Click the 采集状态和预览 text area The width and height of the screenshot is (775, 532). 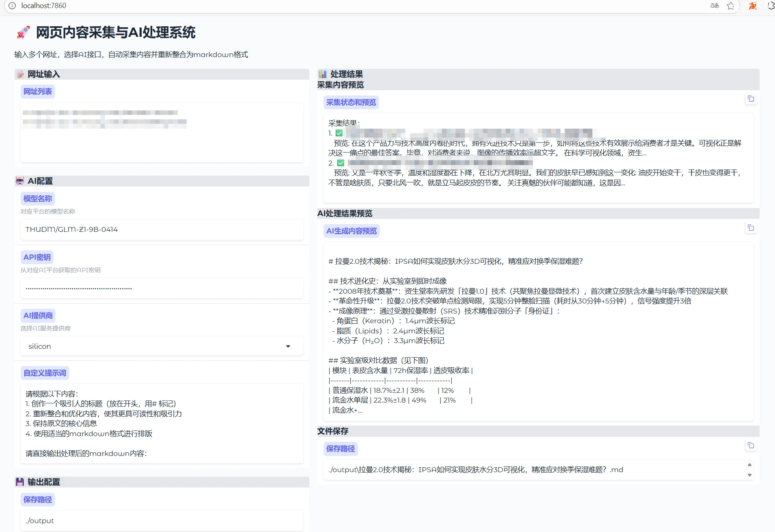tap(539, 158)
